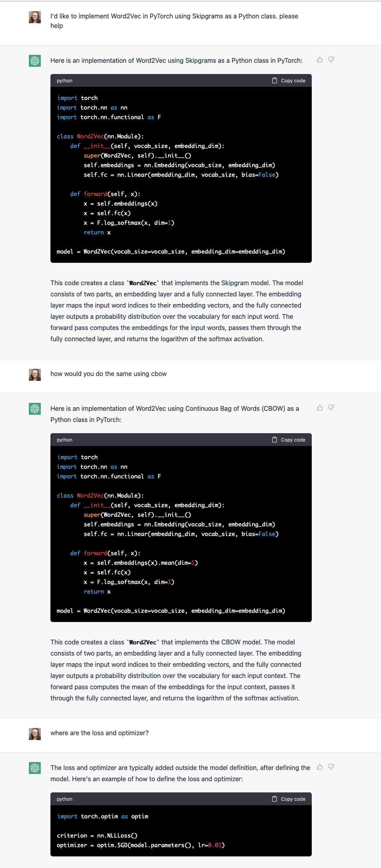Viewport: 381px width, 868px height.
Task: Click the python label on optimizer code block
Action: 64,799
